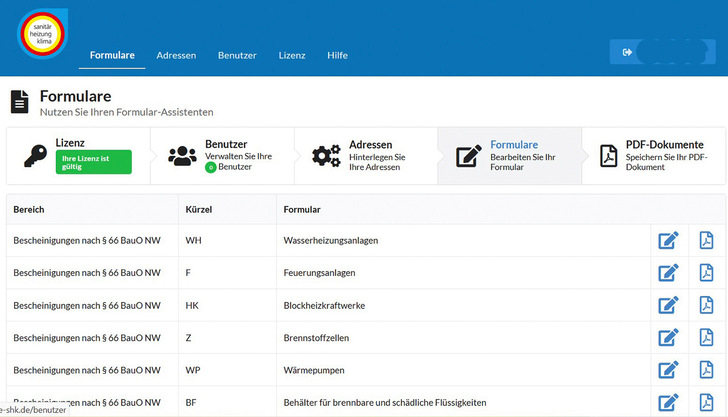The height and width of the screenshot is (417, 728).
Task: Open PDF for Brennstoffzellen
Action: click(706, 338)
